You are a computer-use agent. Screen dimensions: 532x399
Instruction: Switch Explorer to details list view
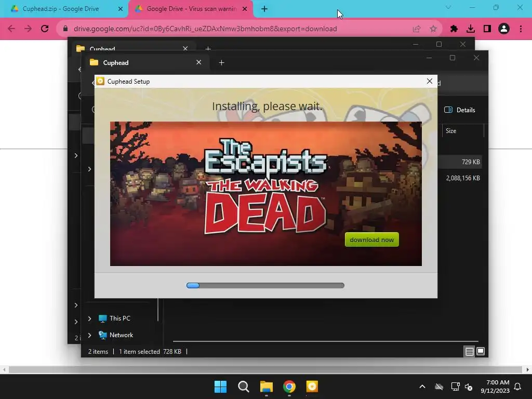pyautogui.click(x=469, y=352)
